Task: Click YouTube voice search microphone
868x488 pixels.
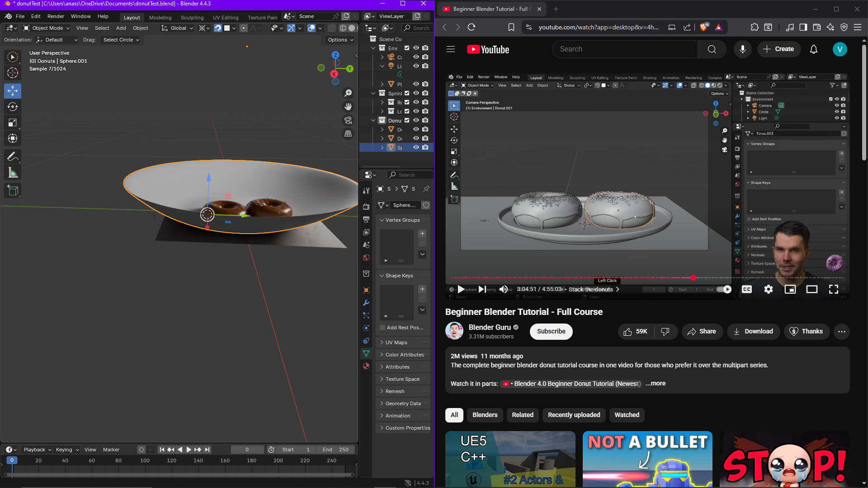Action: [x=743, y=49]
